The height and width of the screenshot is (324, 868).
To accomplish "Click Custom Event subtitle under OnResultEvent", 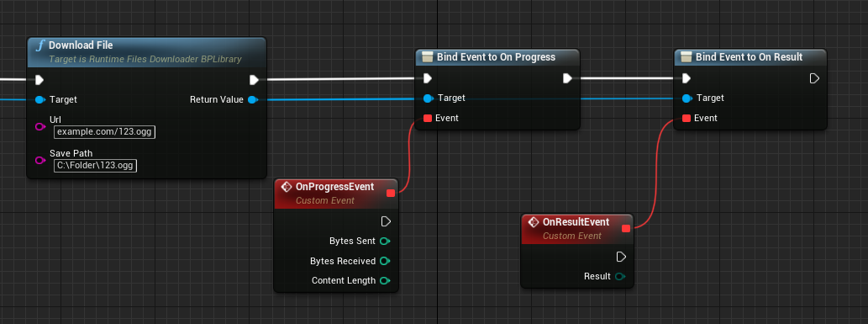I will (572, 236).
